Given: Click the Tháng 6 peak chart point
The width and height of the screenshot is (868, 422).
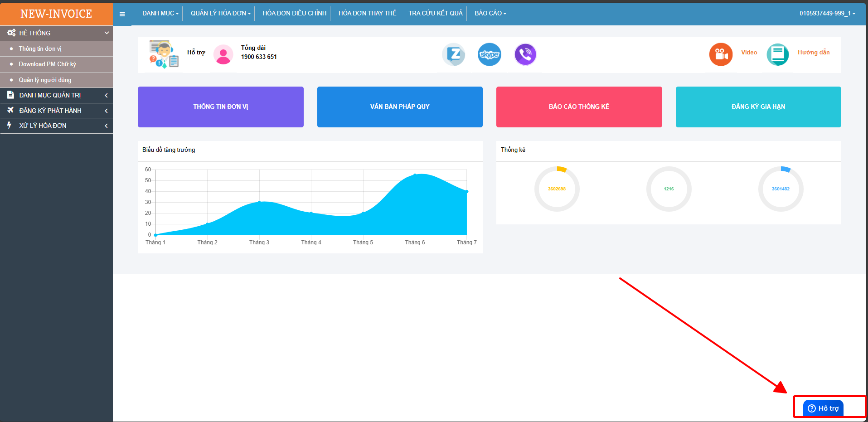Looking at the screenshot, I should point(415,175).
